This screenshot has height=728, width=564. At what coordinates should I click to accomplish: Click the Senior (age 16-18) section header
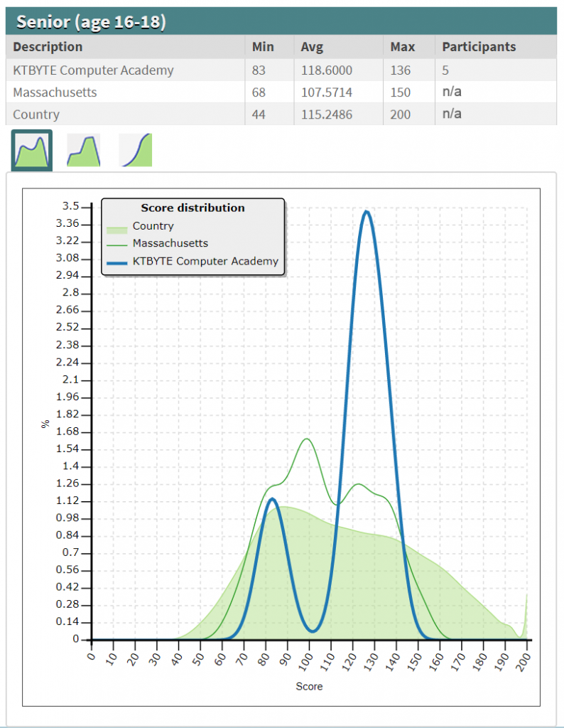pyautogui.click(x=91, y=21)
